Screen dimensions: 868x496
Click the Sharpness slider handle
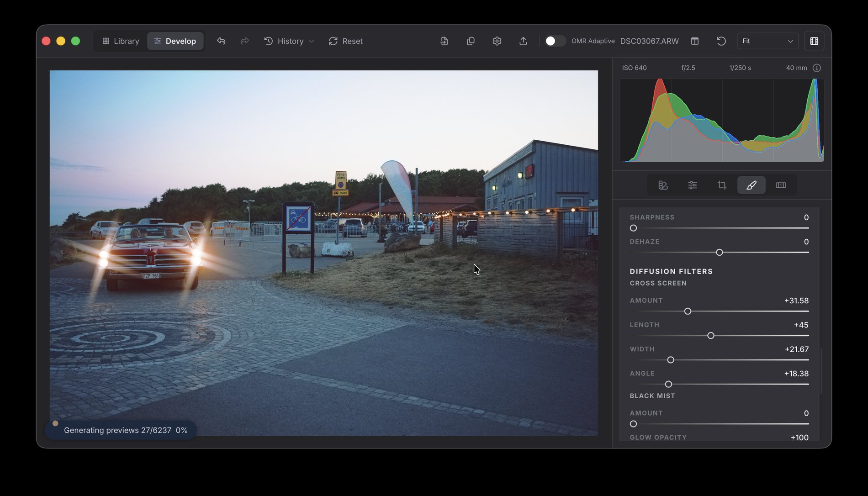(633, 228)
